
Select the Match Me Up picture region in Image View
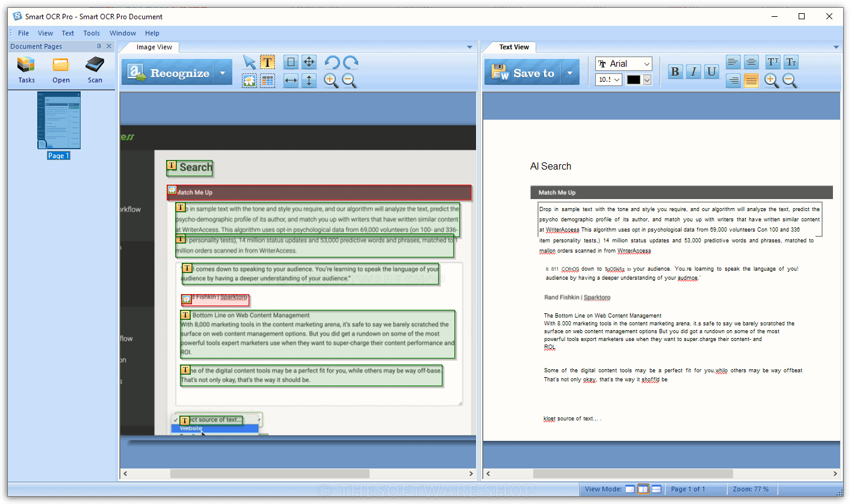[x=318, y=192]
